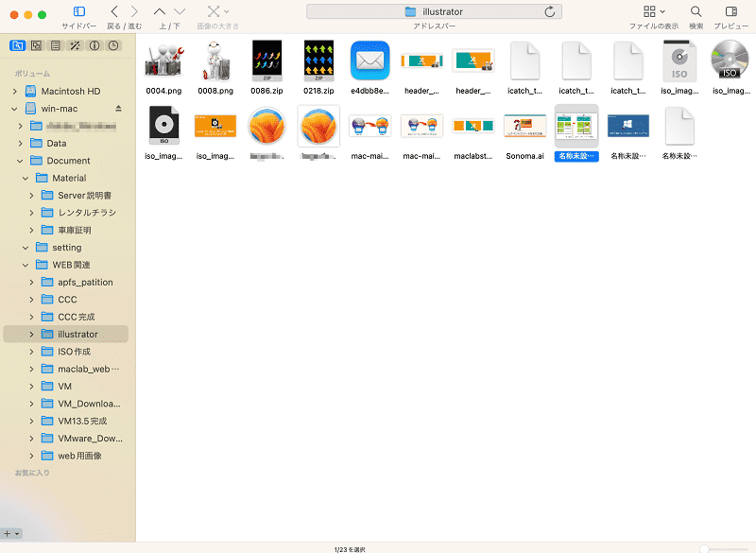Eject the win-mac volume
This screenshot has height=553, width=756.
(118, 109)
